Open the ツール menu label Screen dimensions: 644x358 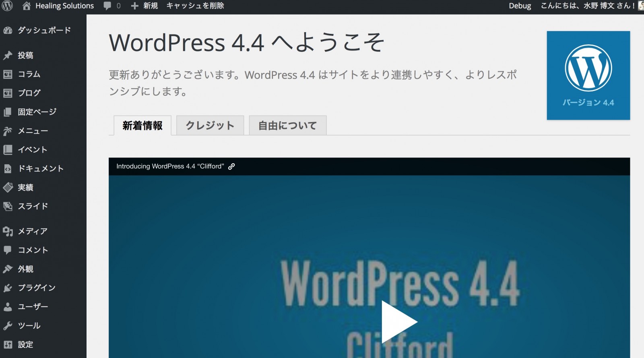pyautogui.click(x=29, y=326)
